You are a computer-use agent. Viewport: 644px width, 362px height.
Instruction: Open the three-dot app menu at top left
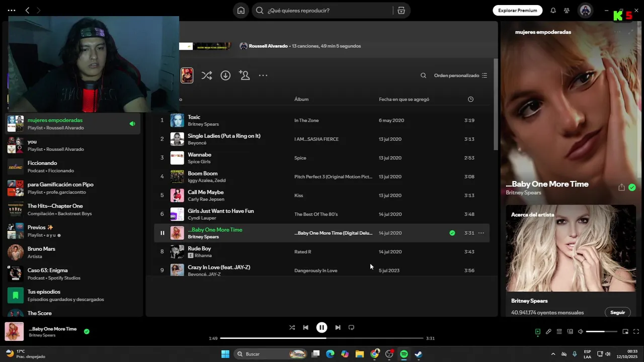coord(12,11)
